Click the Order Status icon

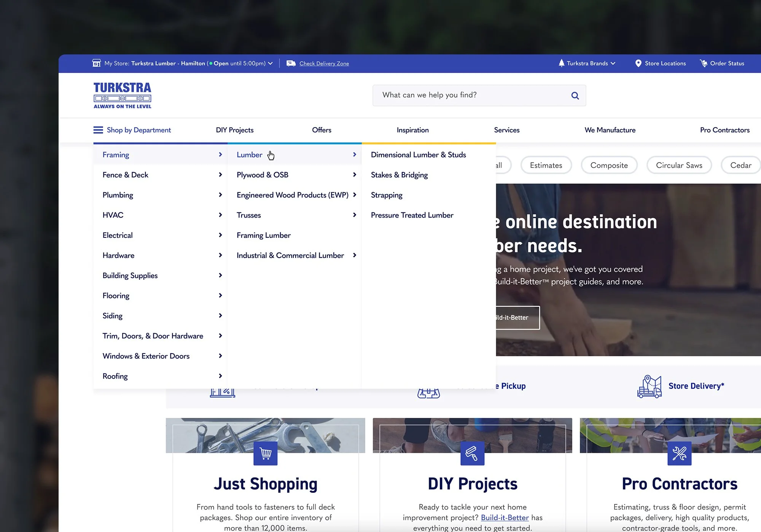coord(704,64)
